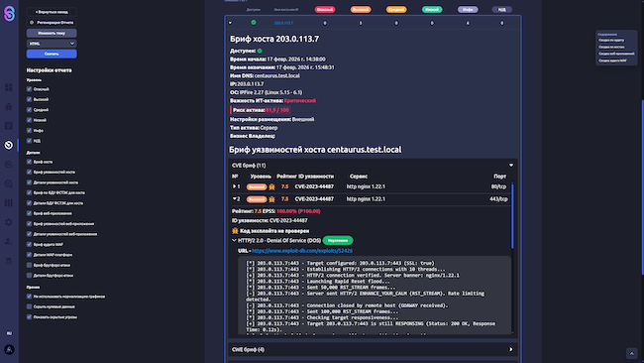
Task: Open the exploit-db.com exploit URL link
Action: click(x=302, y=250)
